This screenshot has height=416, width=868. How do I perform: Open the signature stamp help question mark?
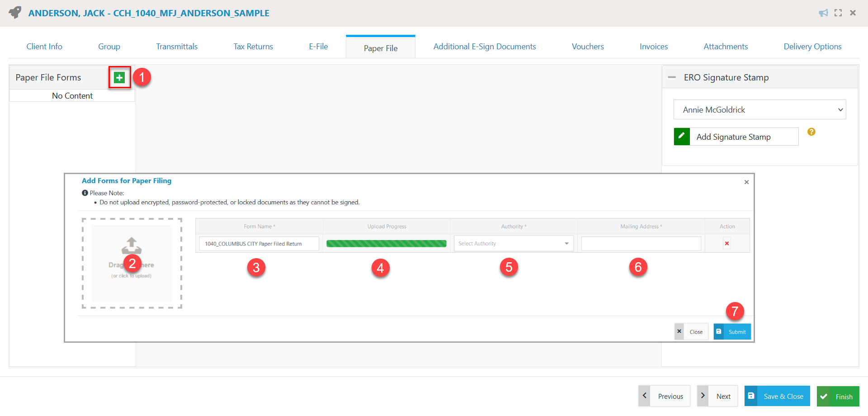pyautogui.click(x=811, y=132)
